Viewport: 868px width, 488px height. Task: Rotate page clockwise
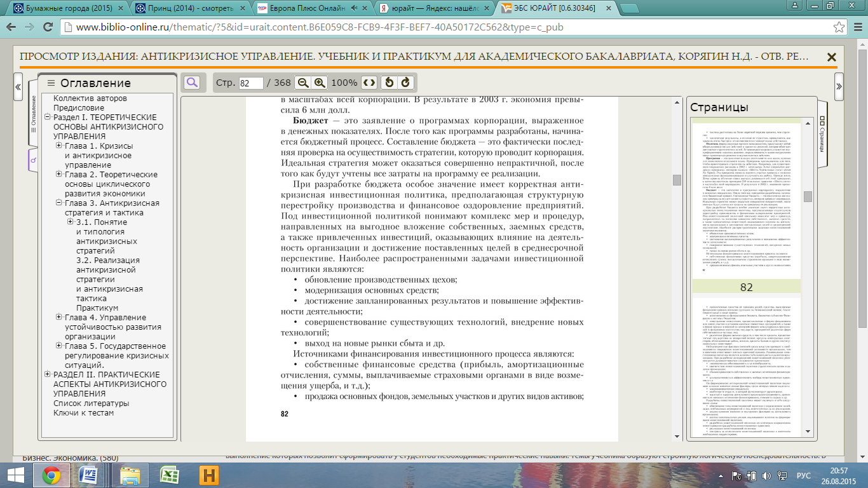405,83
